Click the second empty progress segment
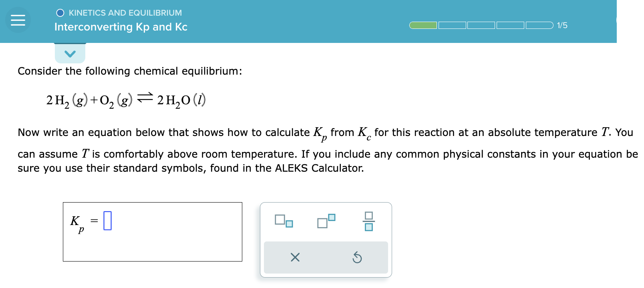Viewport: 644px width, 288px height. coord(453,25)
